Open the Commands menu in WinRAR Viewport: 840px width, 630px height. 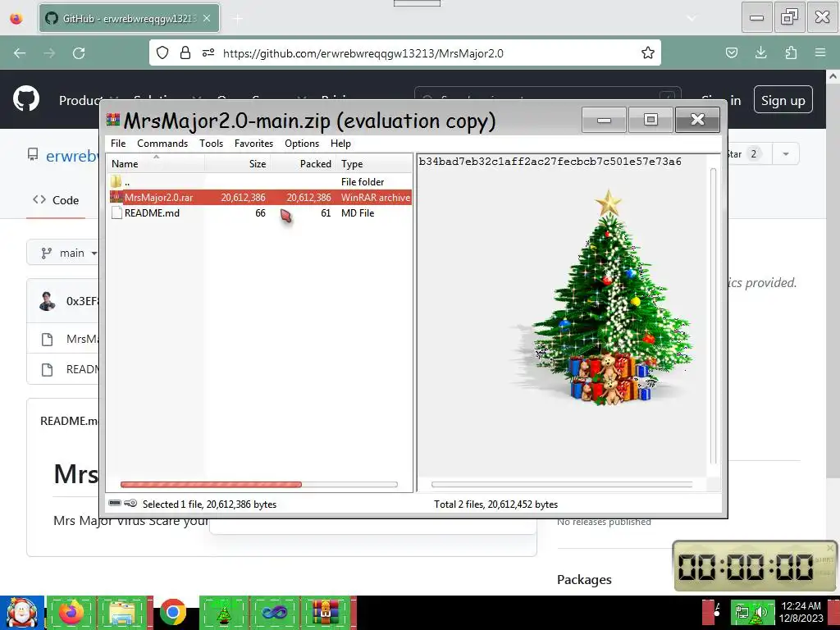[x=162, y=144]
